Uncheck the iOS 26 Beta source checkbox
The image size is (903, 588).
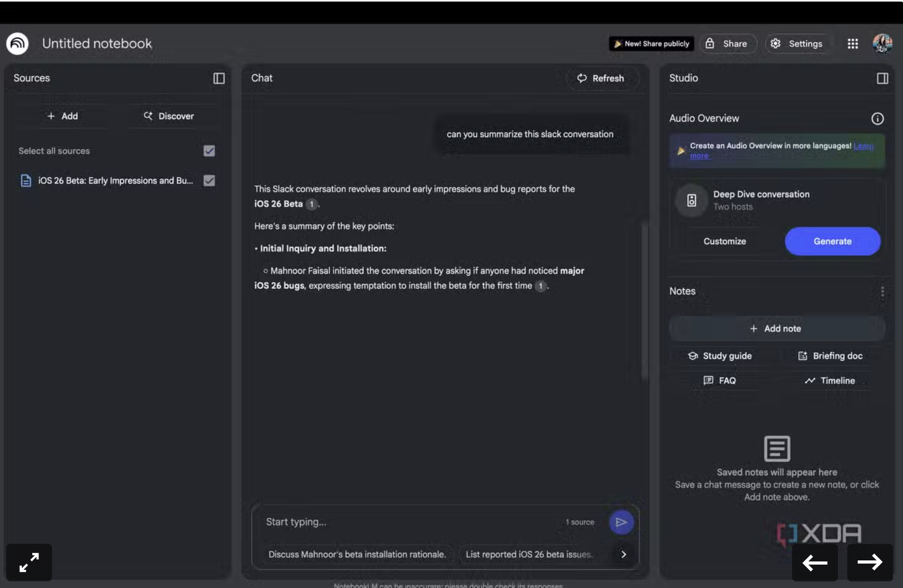209,181
